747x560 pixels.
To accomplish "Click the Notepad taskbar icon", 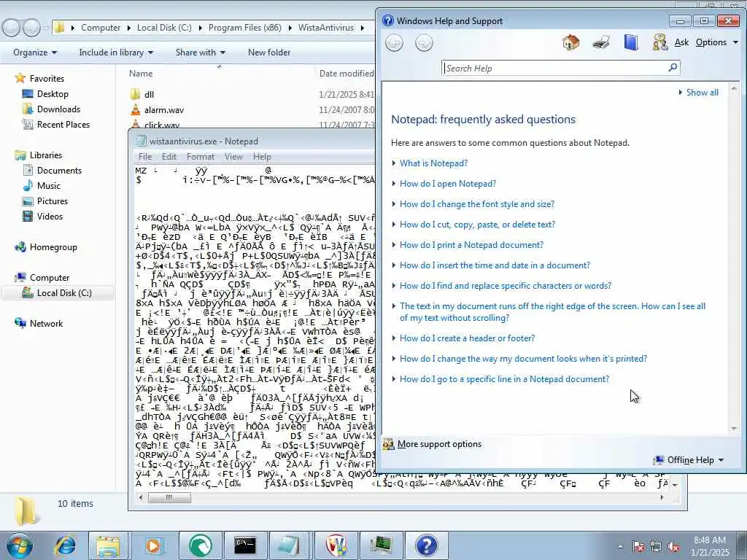I will coord(289,545).
